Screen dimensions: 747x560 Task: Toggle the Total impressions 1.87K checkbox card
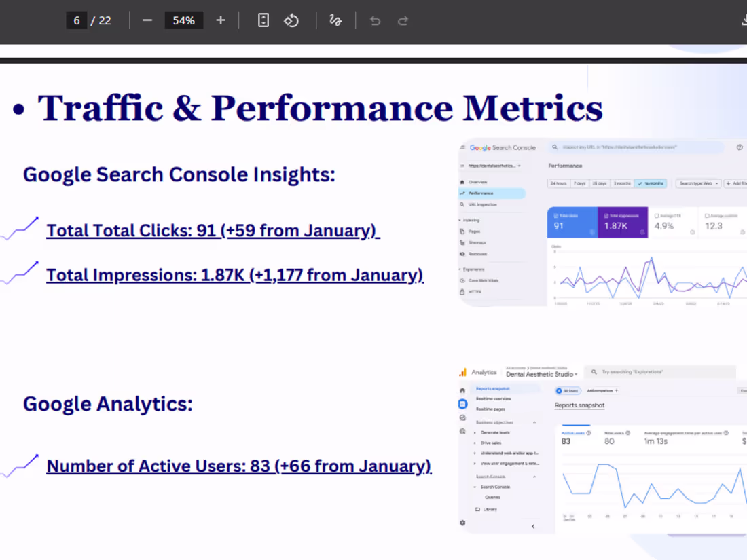[623, 223]
